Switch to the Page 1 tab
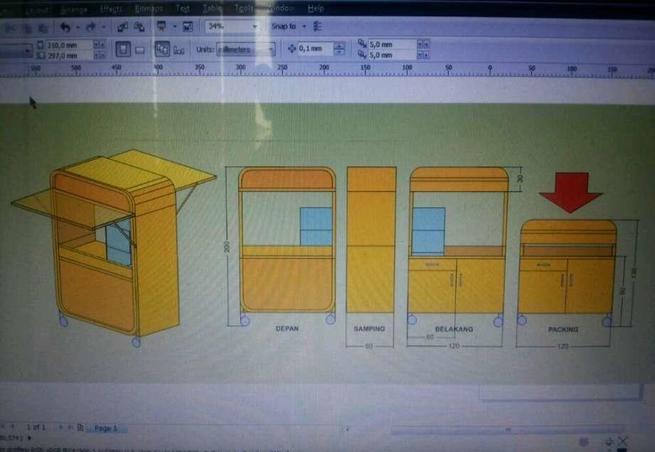Image resolution: width=655 pixels, height=452 pixels. pos(105,428)
